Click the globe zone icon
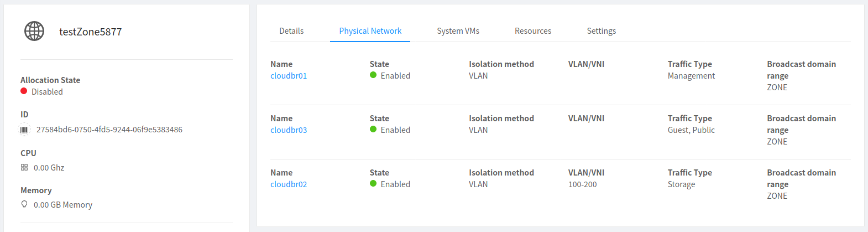Image resolution: width=868 pixels, height=232 pixels. point(34,31)
